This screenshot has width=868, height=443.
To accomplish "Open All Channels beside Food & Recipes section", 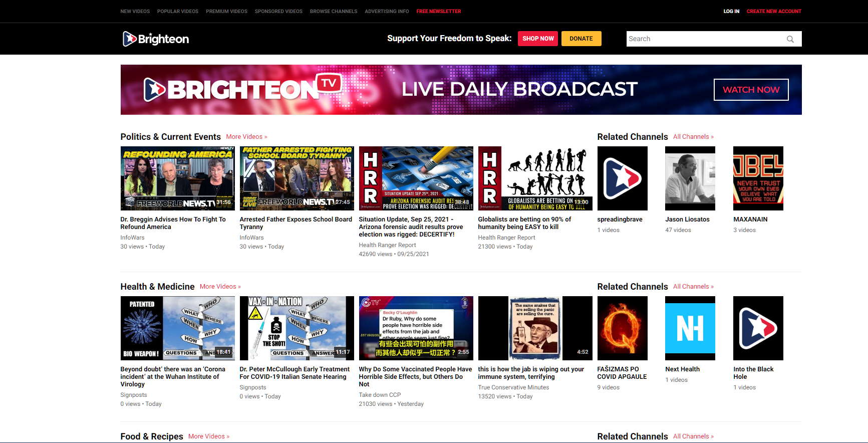I will [x=693, y=436].
